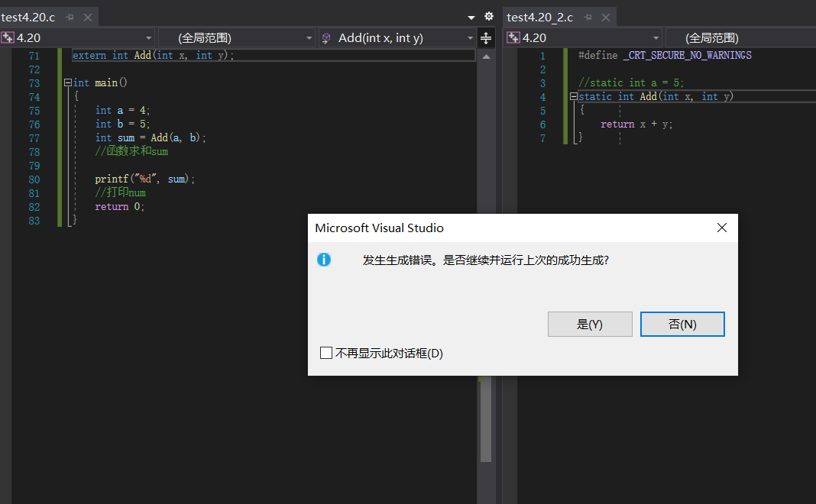The image size is (816, 504).
Task: Check 不再显示此对话框(D) checkbox
Action: click(x=326, y=353)
